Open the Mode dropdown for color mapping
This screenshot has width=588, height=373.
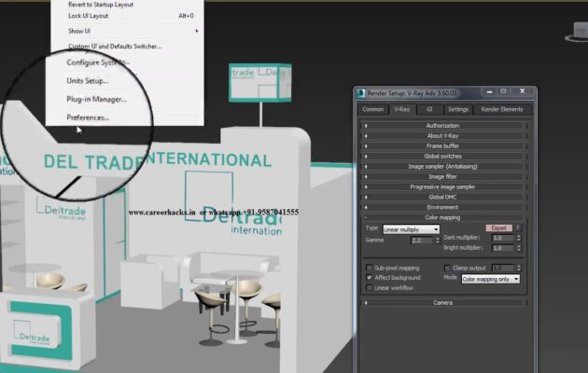[x=490, y=279]
